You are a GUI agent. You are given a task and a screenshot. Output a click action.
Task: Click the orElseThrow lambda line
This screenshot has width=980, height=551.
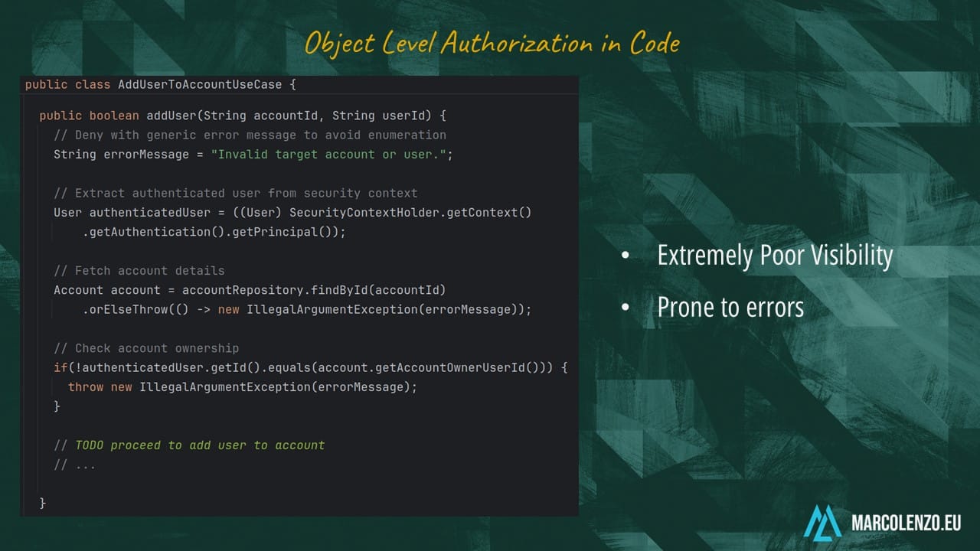pyautogui.click(x=306, y=309)
